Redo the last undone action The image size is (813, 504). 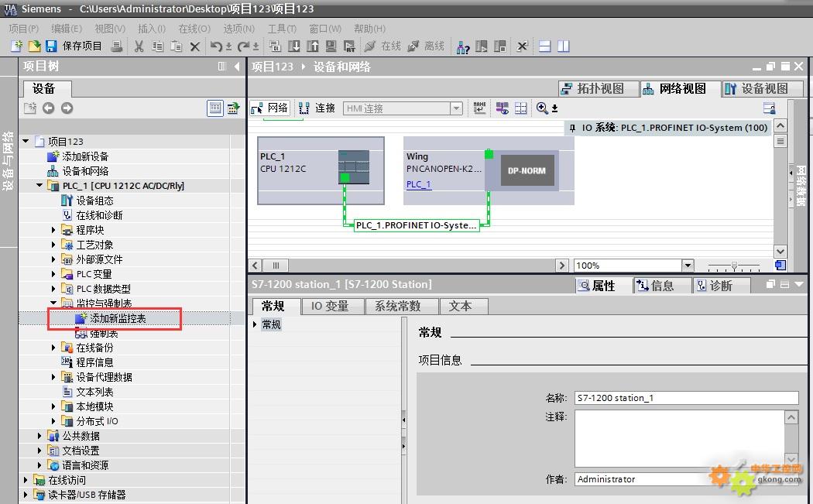(x=243, y=46)
